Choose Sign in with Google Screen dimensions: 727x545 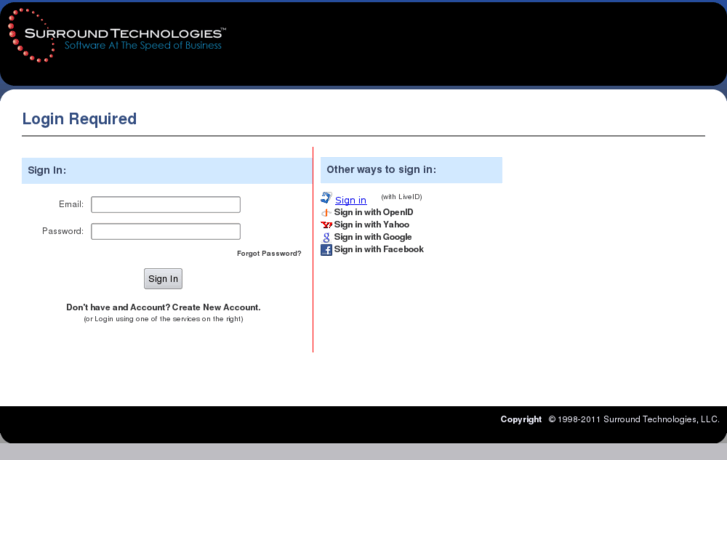373,237
